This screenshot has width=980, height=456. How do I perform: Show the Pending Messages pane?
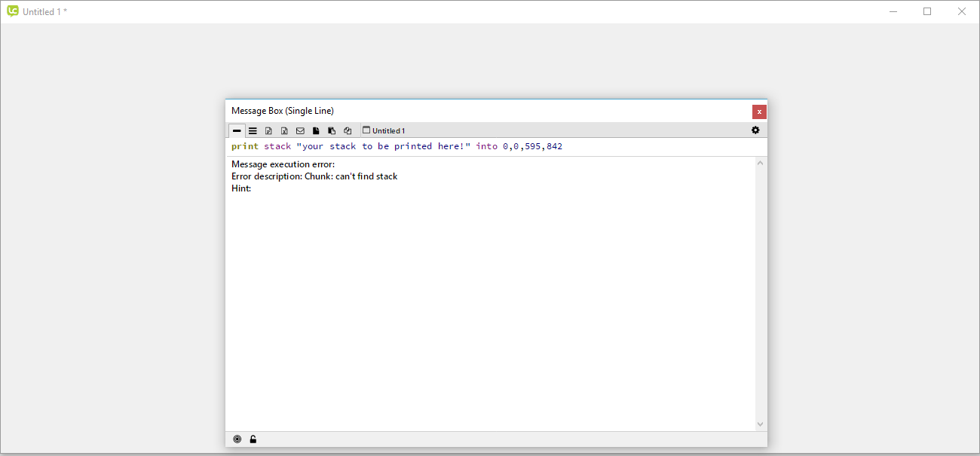(300, 130)
